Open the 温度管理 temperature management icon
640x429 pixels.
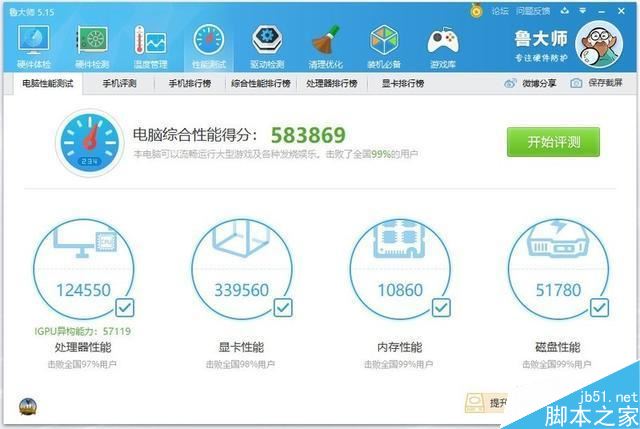point(150,46)
